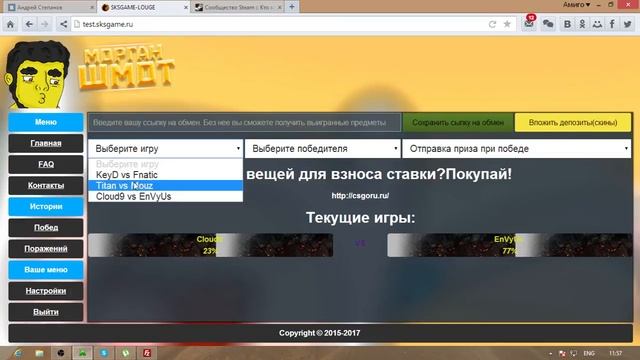The width and height of the screenshot is (640, 360).
Task: Open the Moi Mir smiley icon
Action: point(597,24)
